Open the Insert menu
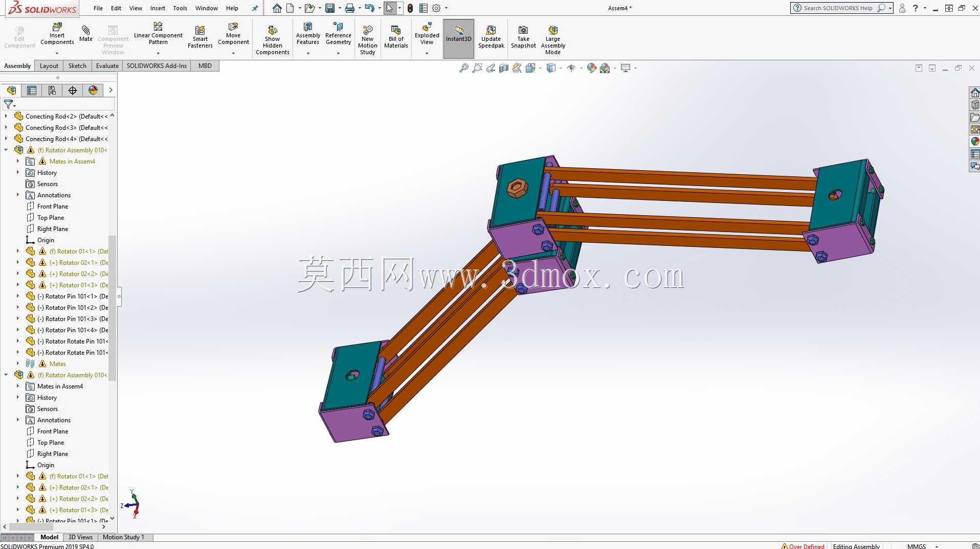 (x=158, y=8)
